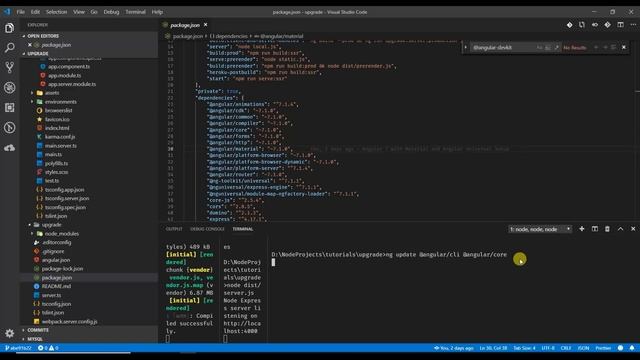Click the git branch status bar item
The height and width of the screenshot is (360, 640).
tap(18, 348)
